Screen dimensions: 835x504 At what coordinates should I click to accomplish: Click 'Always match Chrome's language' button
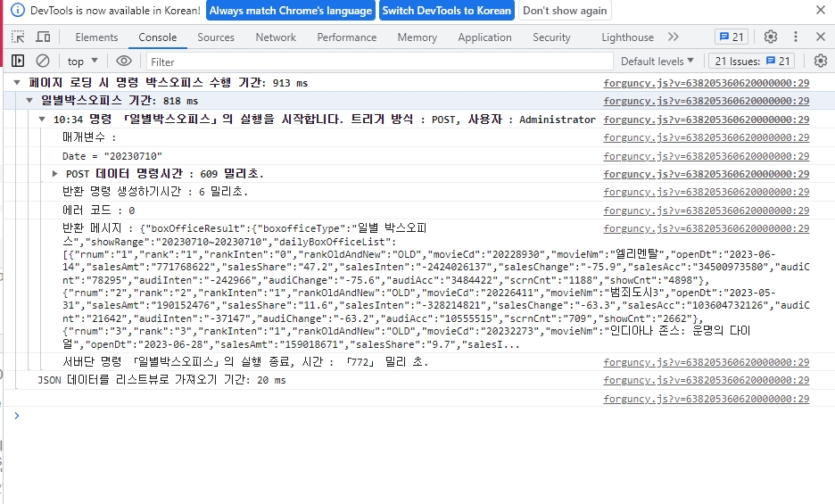(x=292, y=11)
